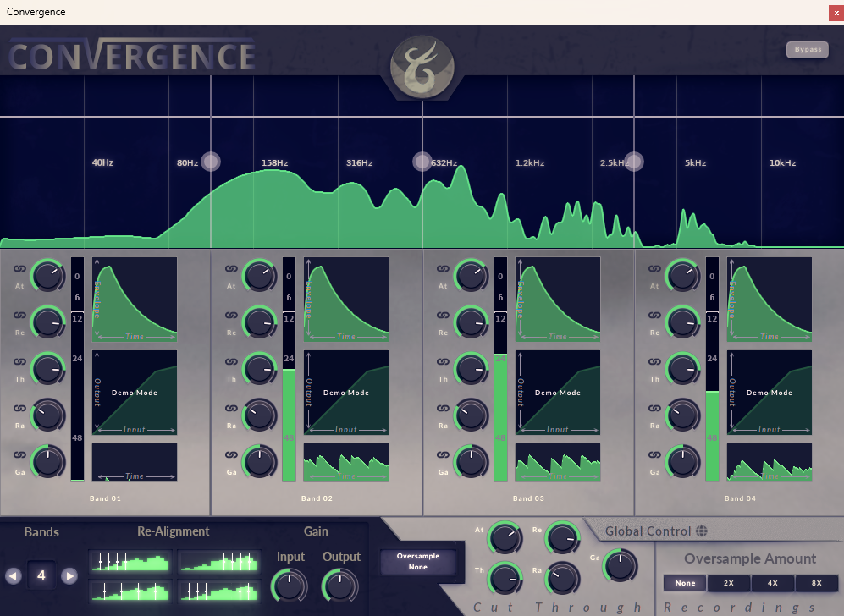Select None oversample amount
This screenshot has width=844, height=616.
[685, 583]
